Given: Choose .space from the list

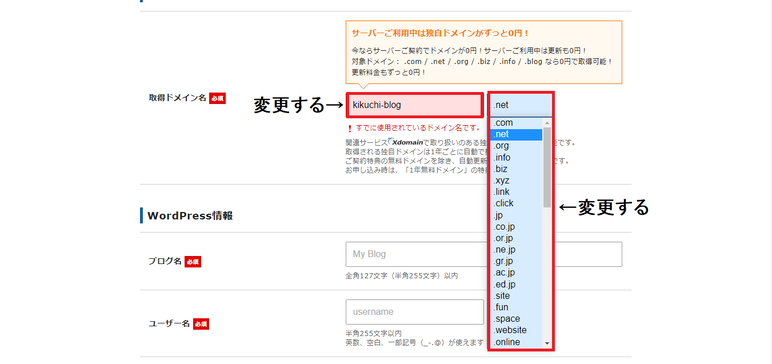Looking at the screenshot, I should click(516, 319).
